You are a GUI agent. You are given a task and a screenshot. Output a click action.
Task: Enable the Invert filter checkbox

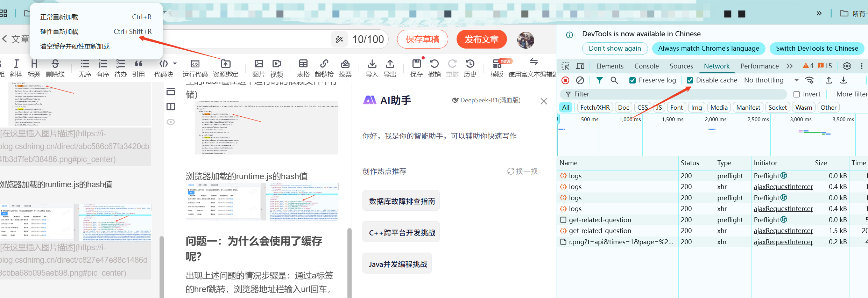click(x=797, y=94)
